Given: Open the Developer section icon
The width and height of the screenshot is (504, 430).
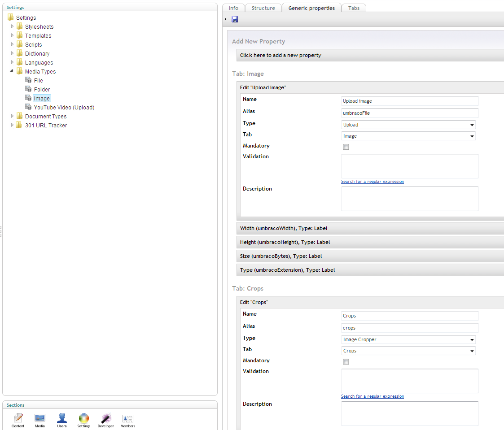Looking at the screenshot, I should [x=106, y=418].
